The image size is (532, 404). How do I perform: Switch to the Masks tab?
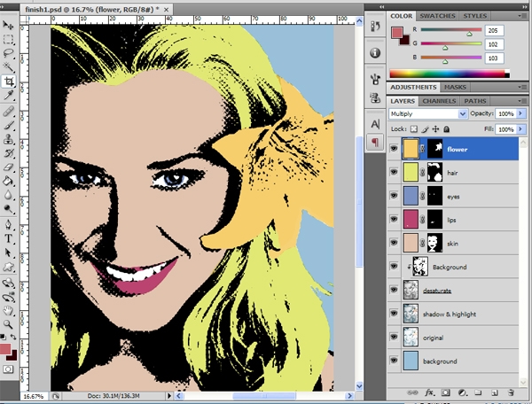[455, 88]
